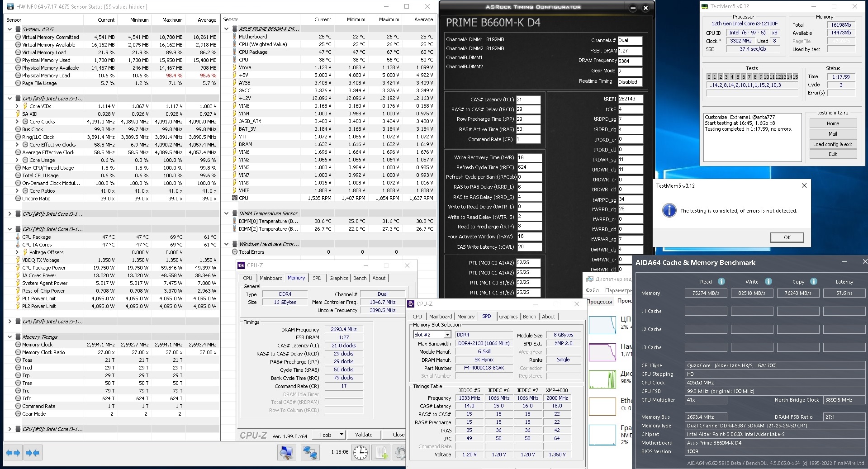Image resolution: width=868 pixels, height=469 pixels.
Task: Collapse the ASUS PRIME B660M-K D4 sensor group
Action: 227,29
